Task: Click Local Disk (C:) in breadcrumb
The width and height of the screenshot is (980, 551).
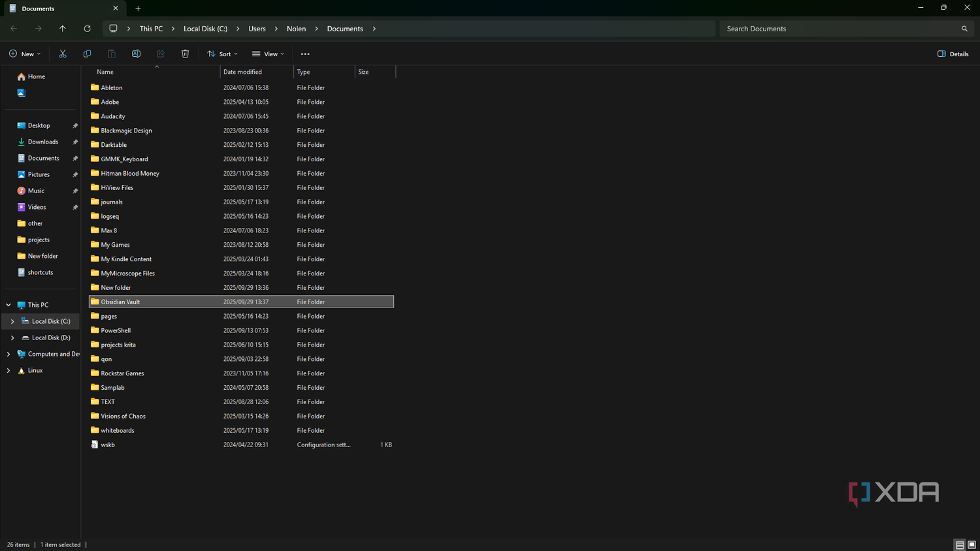Action: click(205, 29)
